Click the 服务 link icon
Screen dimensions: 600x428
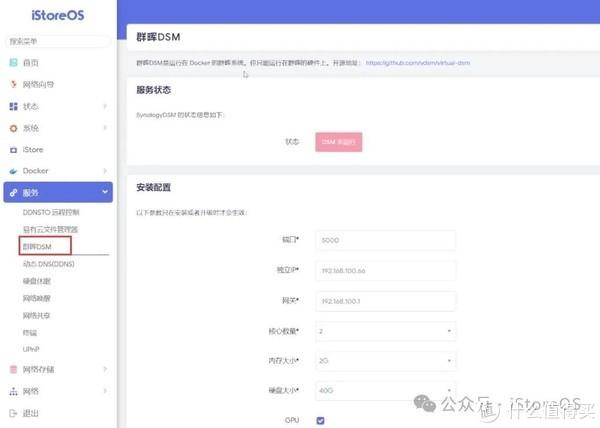13,193
